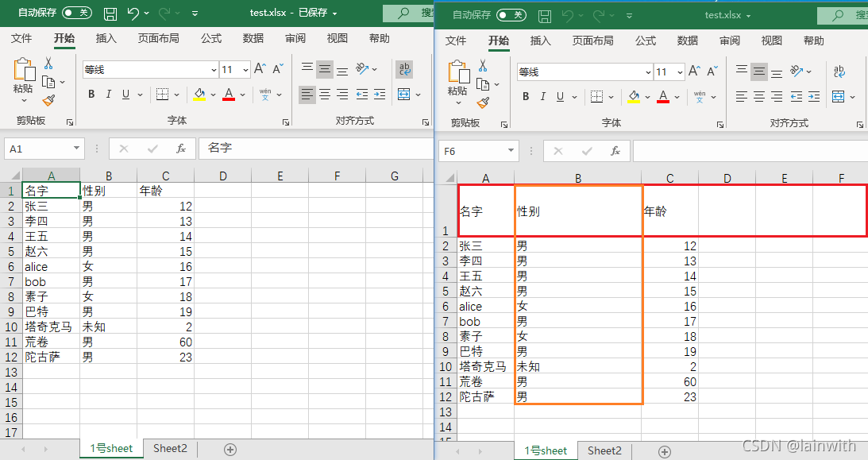Click Wrap Text icon in left window

coord(405,69)
